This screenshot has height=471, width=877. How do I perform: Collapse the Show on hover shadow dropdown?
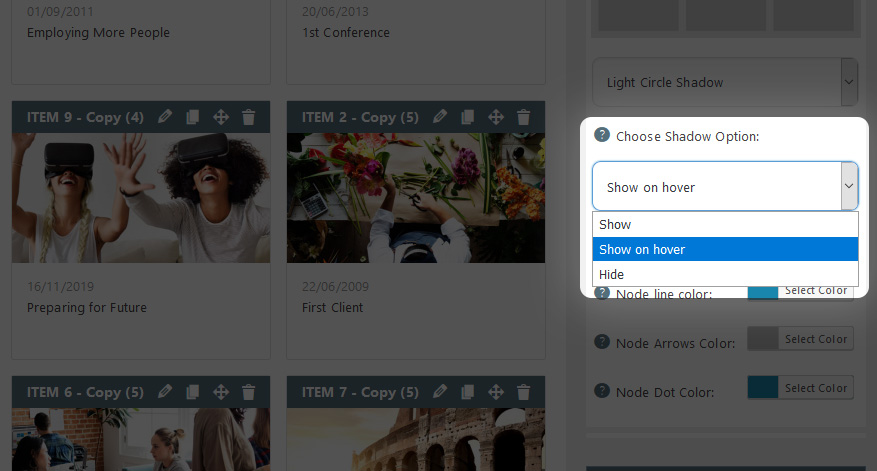coord(725,186)
